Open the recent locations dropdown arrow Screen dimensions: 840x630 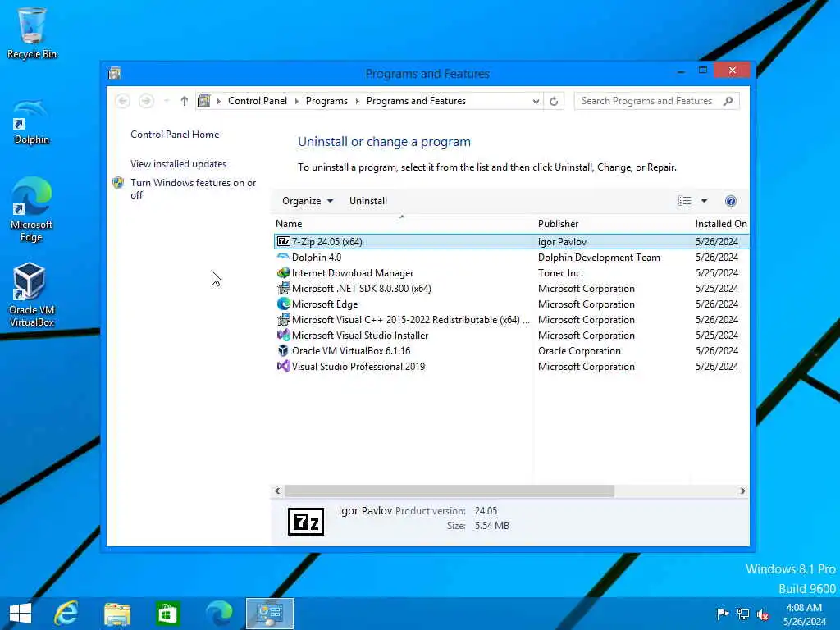166,101
